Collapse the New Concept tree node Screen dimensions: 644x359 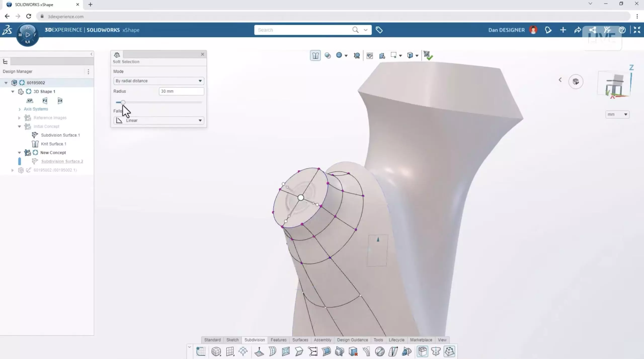[x=19, y=153]
